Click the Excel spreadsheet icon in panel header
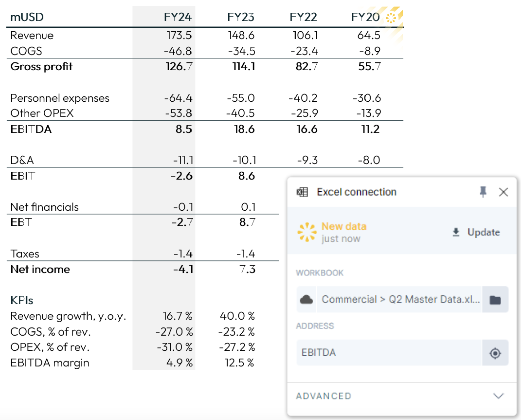The width and height of the screenshot is (521, 420). (302, 192)
